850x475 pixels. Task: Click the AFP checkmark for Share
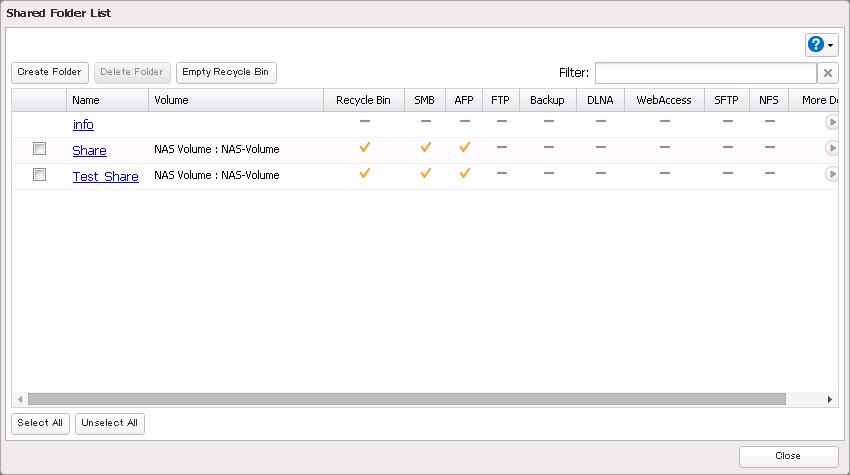tap(464, 148)
